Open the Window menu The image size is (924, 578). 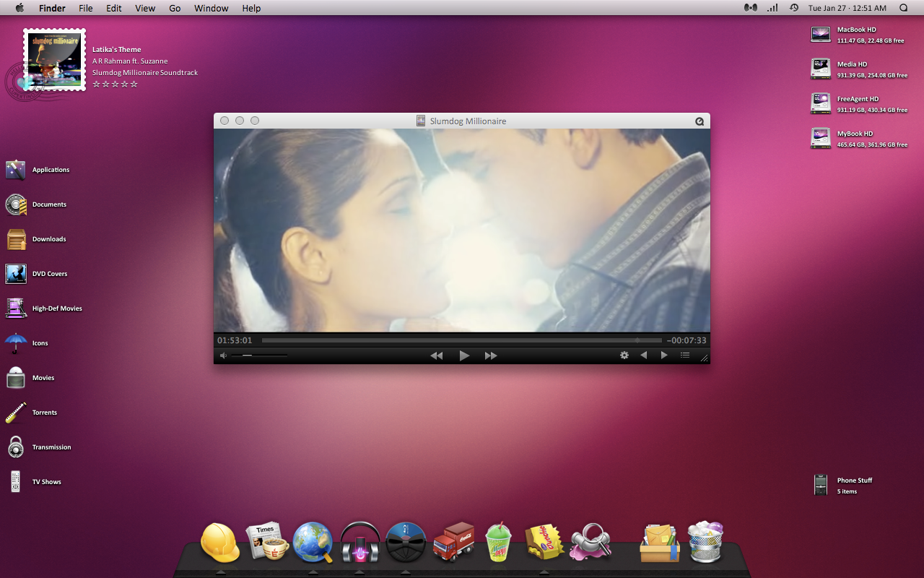coord(212,8)
